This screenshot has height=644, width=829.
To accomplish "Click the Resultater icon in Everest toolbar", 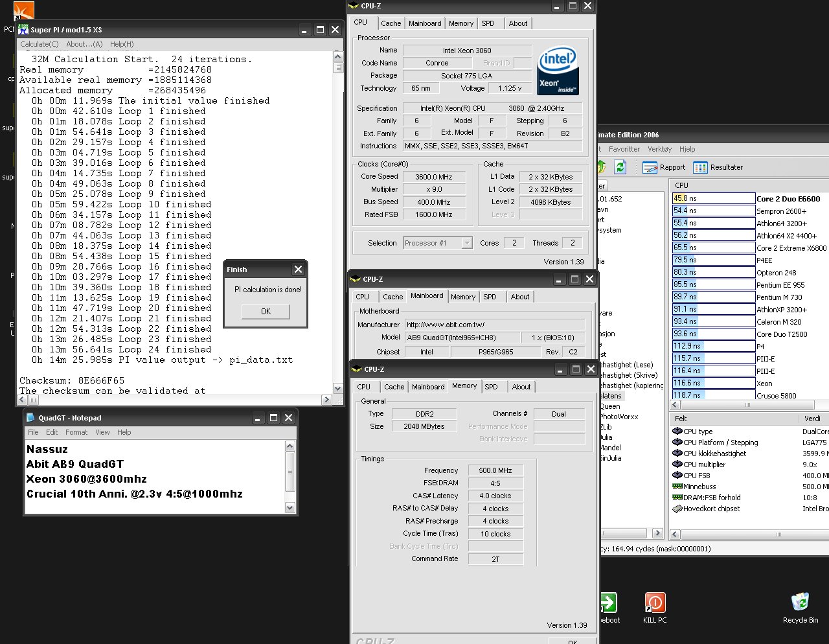I will click(700, 168).
